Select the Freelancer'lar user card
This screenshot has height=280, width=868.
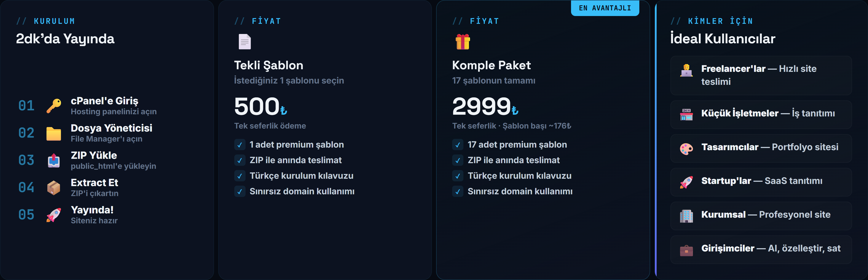pos(761,75)
